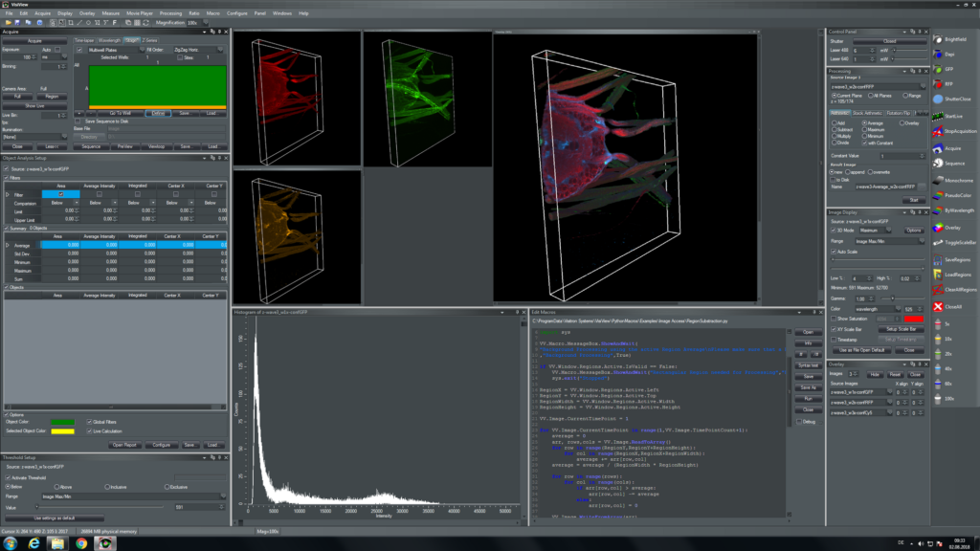Viewport: 980px width, 551px height.
Task: Open the Color wavelength dropdown
Action: tap(898, 309)
